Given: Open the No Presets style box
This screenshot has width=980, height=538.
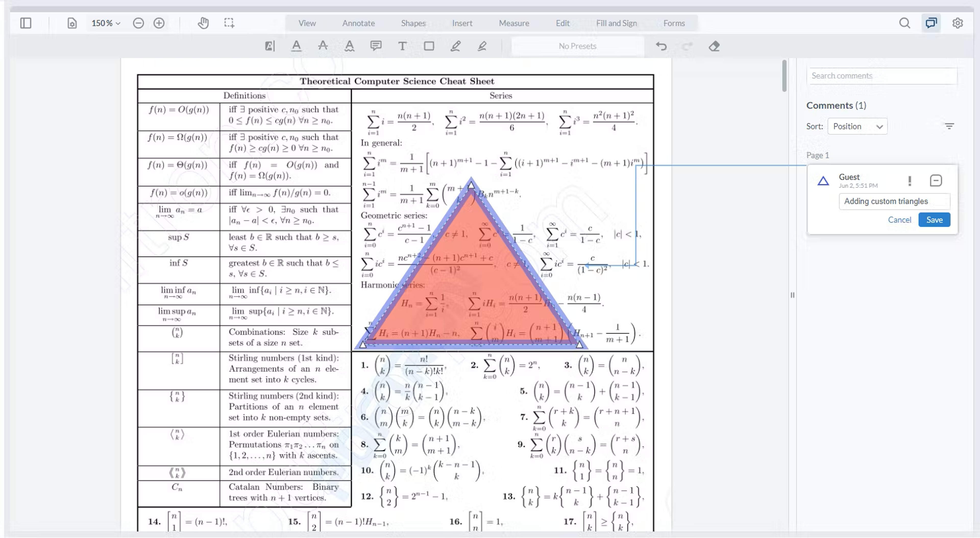Looking at the screenshot, I should coord(577,46).
